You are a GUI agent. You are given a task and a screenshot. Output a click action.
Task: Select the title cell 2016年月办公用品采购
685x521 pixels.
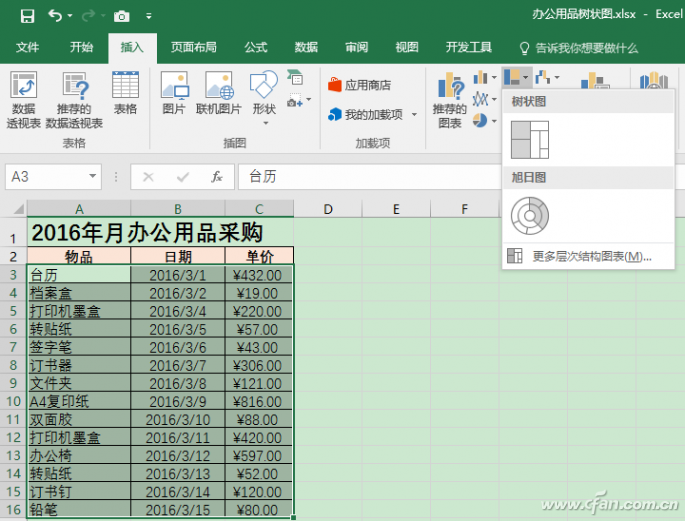click(x=160, y=232)
